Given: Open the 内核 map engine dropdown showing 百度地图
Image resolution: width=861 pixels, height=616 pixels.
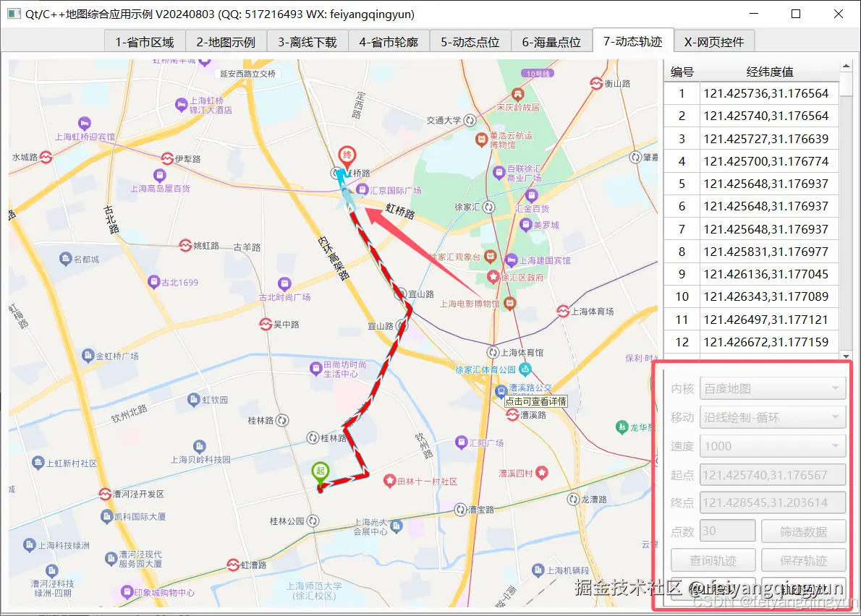Looking at the screenshot, I should coord(773,388).
